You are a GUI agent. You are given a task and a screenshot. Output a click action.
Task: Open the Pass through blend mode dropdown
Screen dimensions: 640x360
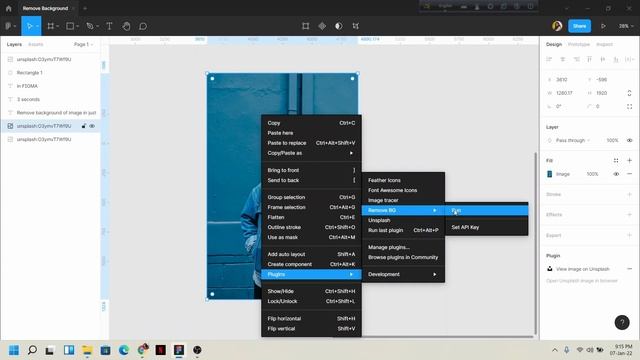pos(573,140)
